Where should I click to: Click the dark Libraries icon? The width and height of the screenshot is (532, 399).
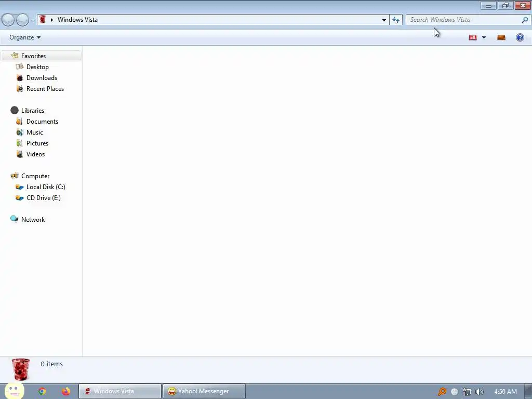tap(15, 110)
